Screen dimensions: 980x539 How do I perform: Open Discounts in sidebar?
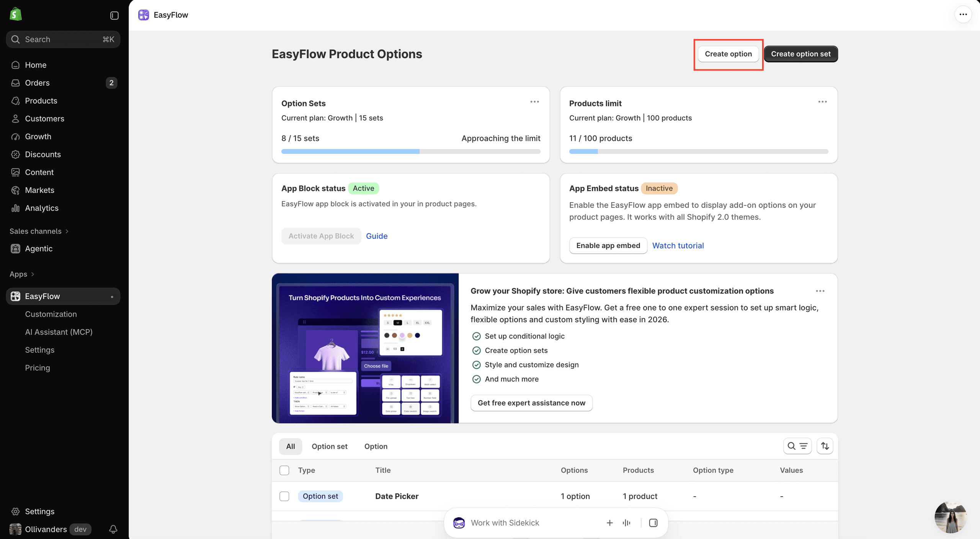[x=63, y=154]
